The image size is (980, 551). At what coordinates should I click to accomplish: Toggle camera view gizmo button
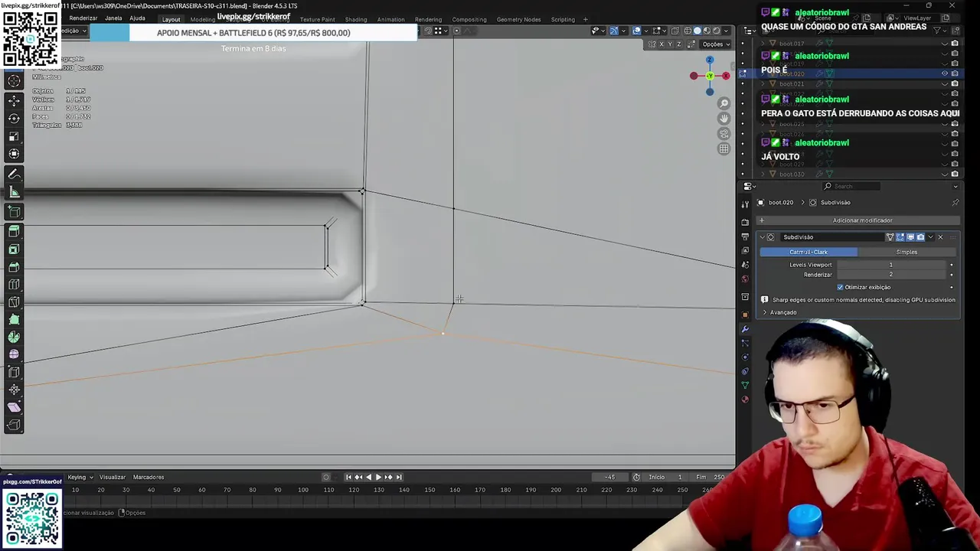click(724, 133)
